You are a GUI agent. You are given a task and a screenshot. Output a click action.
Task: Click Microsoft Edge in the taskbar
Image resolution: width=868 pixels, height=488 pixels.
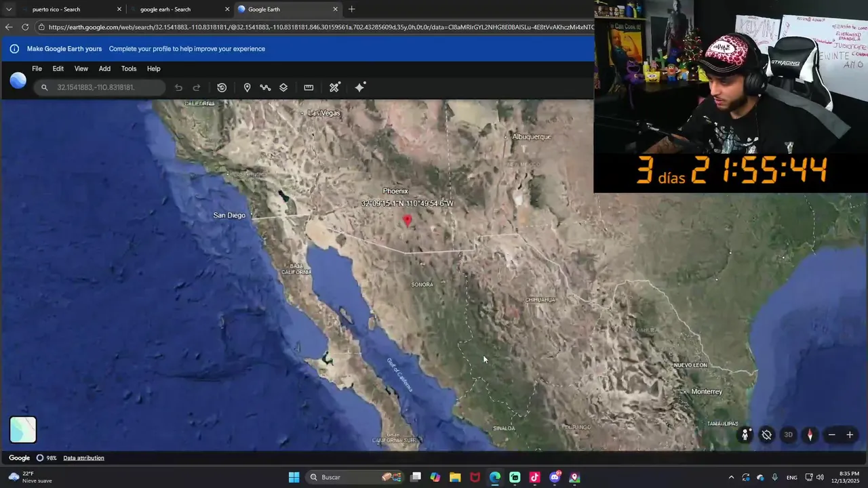coord(495,477)
